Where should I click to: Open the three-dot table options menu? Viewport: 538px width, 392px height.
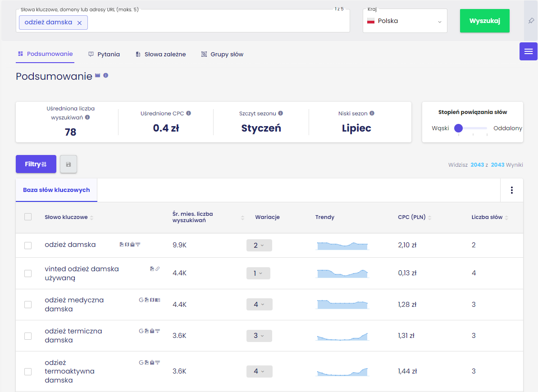pos(511,190)
